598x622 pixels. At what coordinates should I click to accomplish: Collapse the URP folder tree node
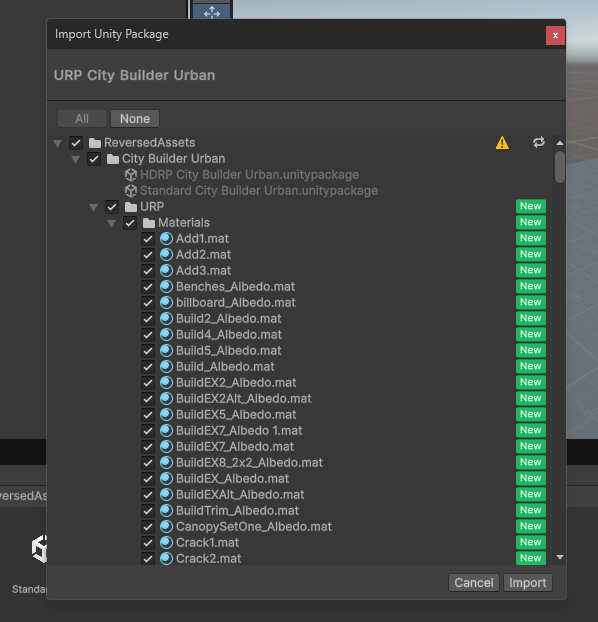[94, 208]
